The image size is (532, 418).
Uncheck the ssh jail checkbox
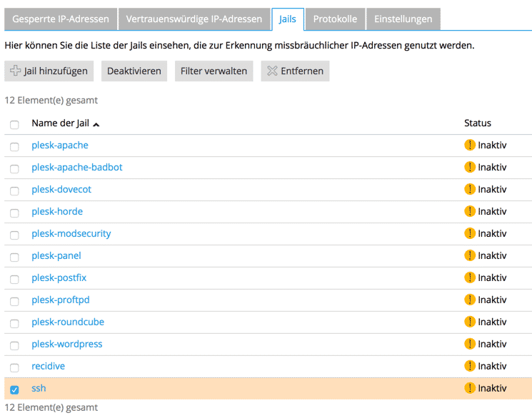14,389
